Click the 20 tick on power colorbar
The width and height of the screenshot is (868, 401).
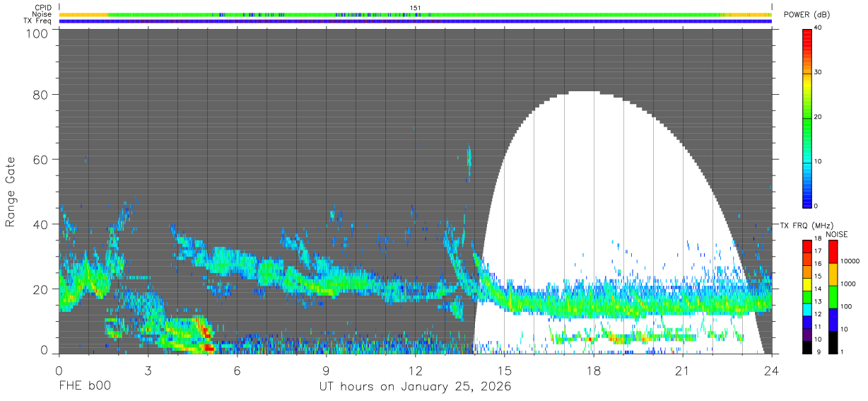pyautogui.click(x=819, y=117)
